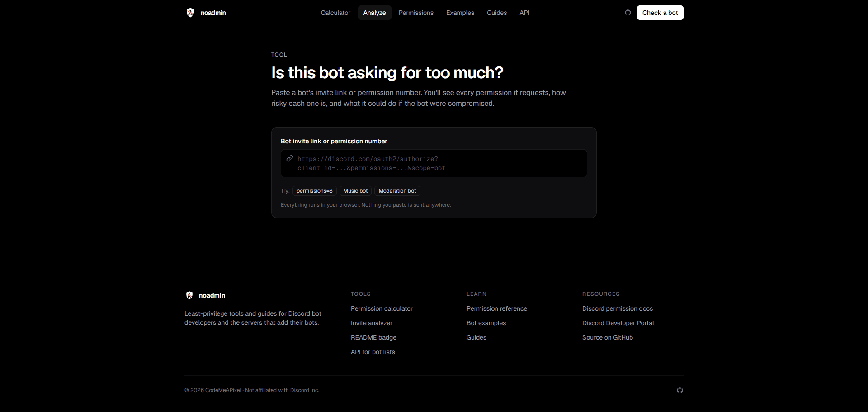Open Permission reference footer link
868x412 pixels.
(x=497, y=308)
